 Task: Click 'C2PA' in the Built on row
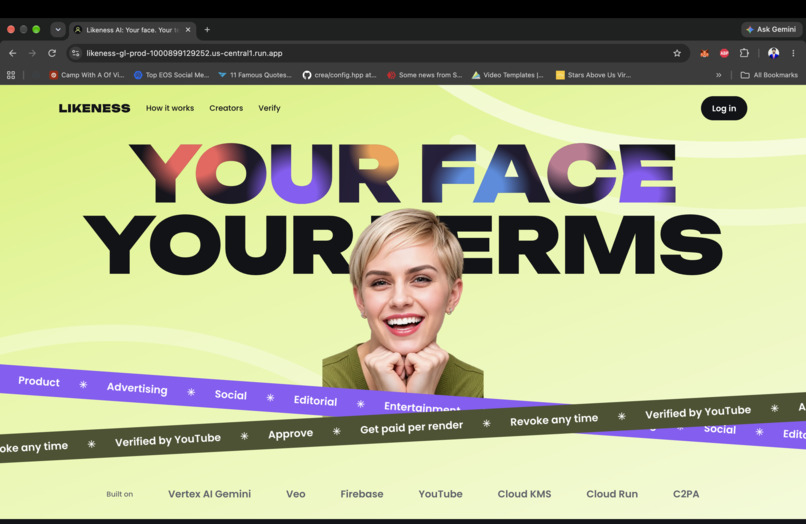pyautogui.click(x=686, y=494)
